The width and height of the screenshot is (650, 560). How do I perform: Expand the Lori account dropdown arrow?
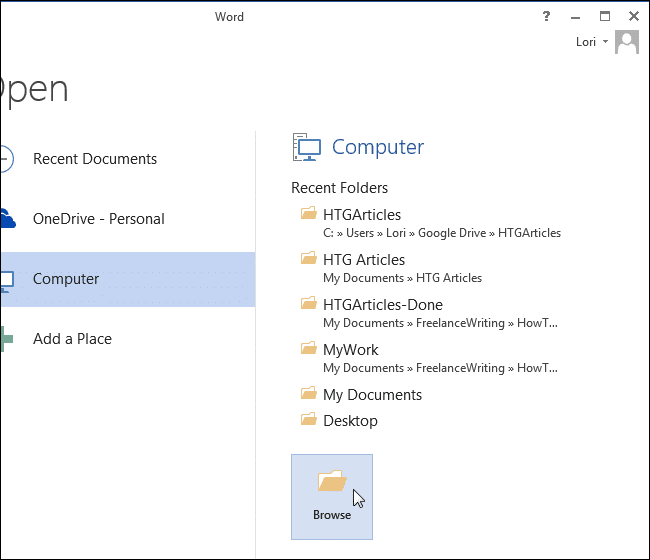[x=605, y=42]
